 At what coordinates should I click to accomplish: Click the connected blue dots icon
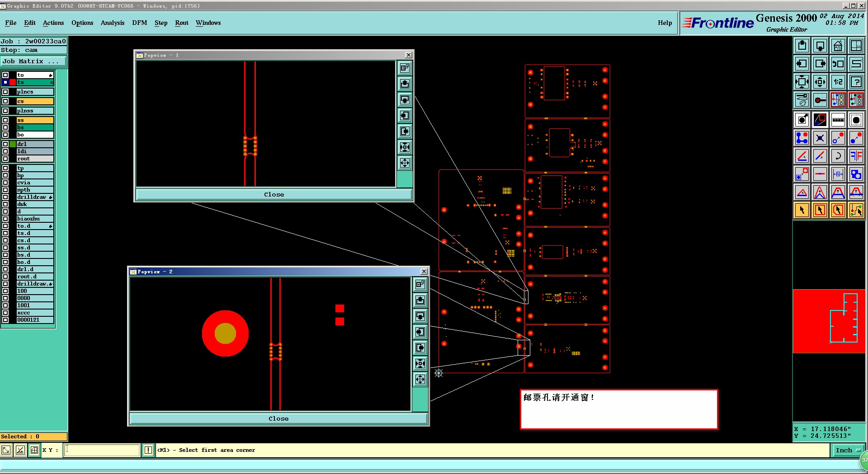point(802,138)
